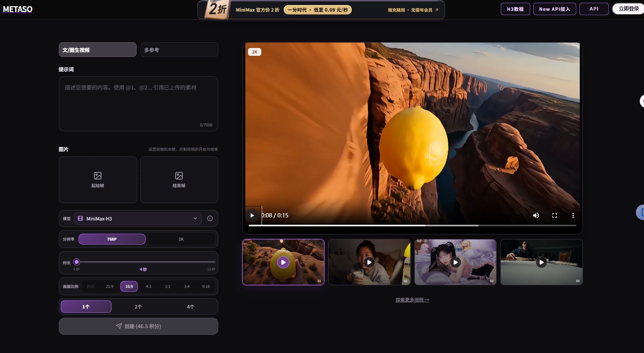The height and width of the screenshot is (353, 644).
Task: Play the main preview video
Action: click(x=252, y=215)
